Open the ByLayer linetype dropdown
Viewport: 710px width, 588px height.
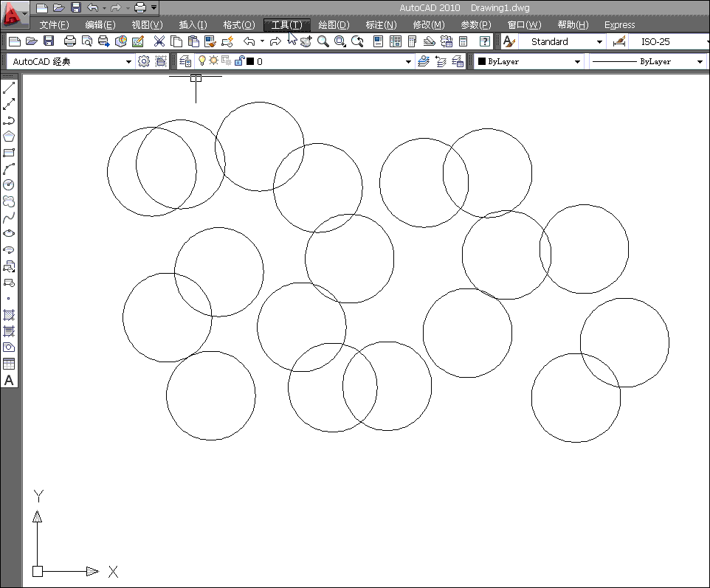point(700,61)
